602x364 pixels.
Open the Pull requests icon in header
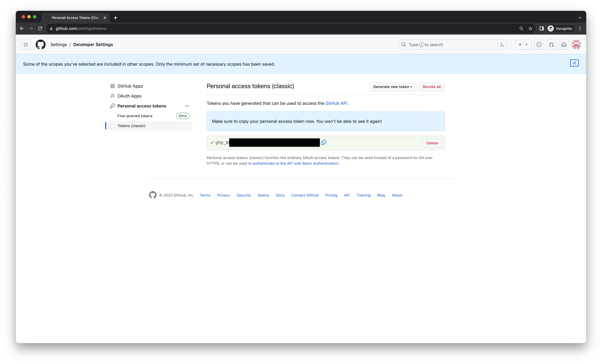point(551,45)
